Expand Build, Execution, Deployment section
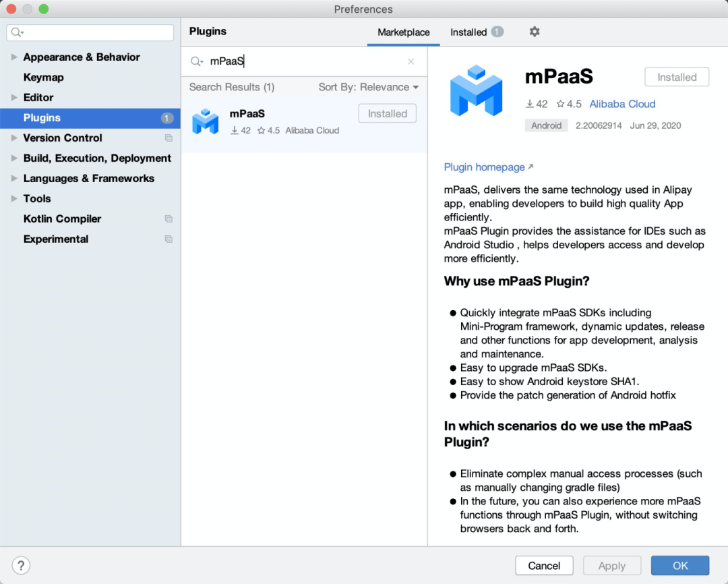The width and height of the screenshot is (728, 584). [x=14, y=158]
